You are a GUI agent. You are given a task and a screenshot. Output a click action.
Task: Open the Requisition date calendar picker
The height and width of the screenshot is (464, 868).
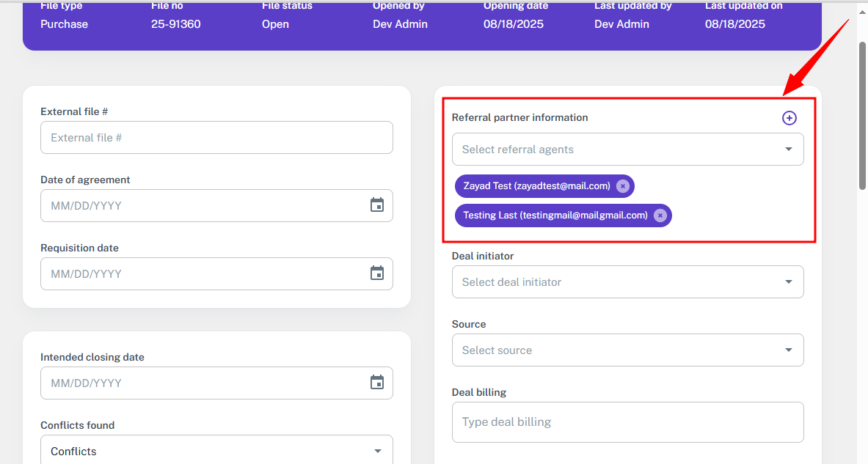tap(377, 273)
